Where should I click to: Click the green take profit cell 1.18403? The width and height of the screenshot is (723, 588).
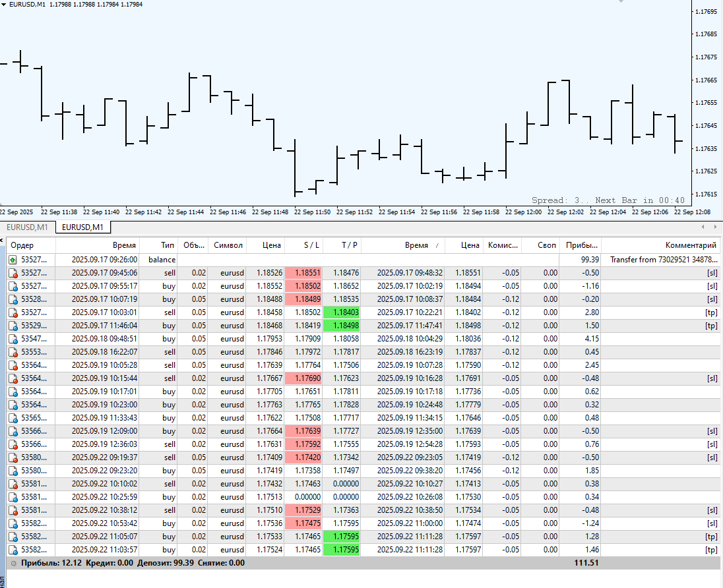tap(342, 312)
